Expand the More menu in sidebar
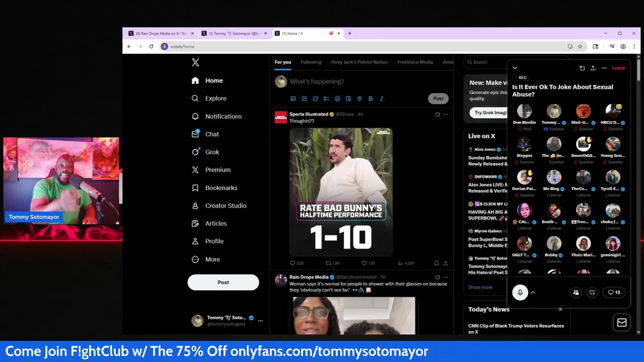This screenshot has width=644, height=362. tap(205, 259)
